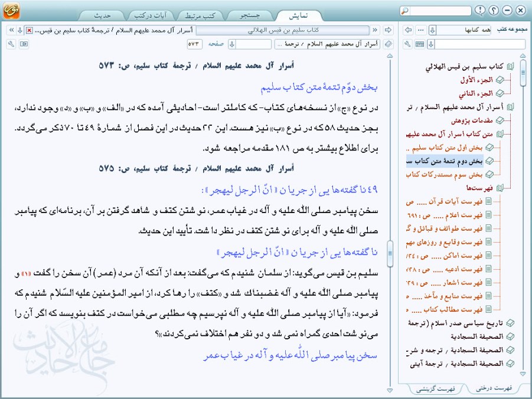Screen dimensions: 532x399
Task: Collapse the كتاب سليم بن قيس الهلالي tree node
Action: (x=511, y=67)
